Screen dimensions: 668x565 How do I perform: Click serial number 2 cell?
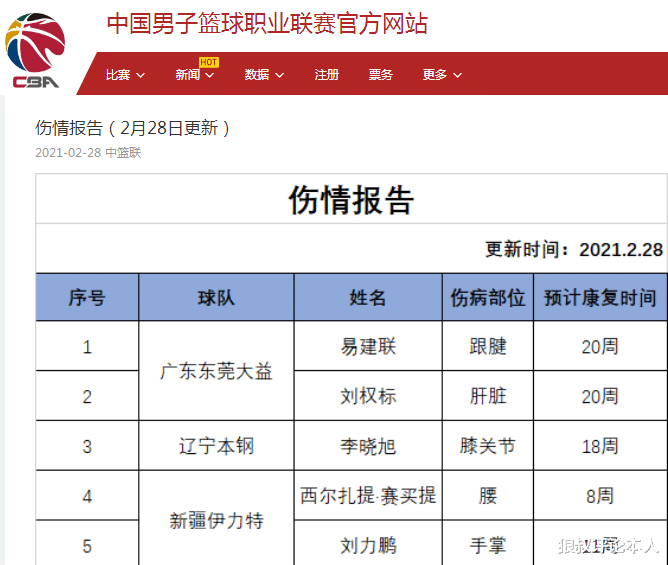click(x=87, y=396)
